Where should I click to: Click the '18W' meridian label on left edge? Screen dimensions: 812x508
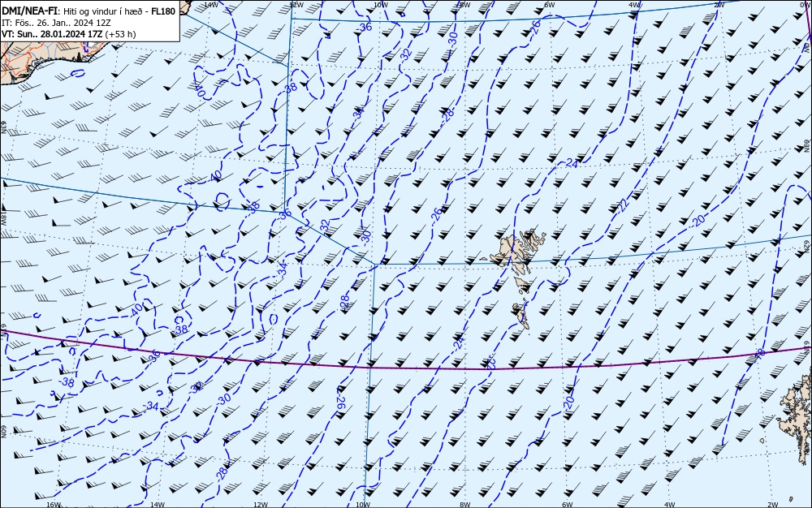pyautogui.click(x=3, y=217)
